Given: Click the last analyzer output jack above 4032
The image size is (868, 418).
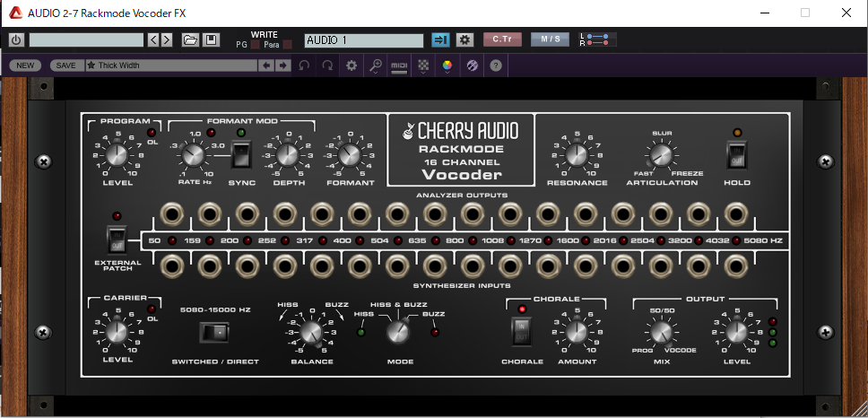Looking at the screenshot, I should coord(736,213).
